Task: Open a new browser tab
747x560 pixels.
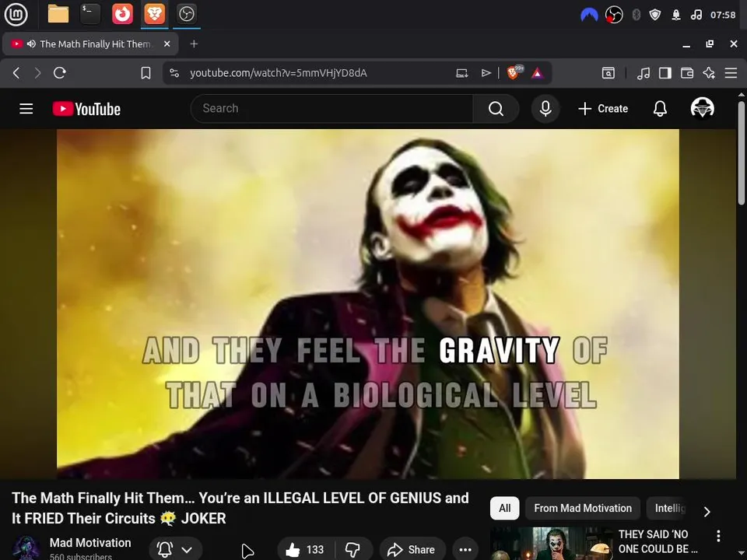Action: pyautogui.click(x=194, y=44)
